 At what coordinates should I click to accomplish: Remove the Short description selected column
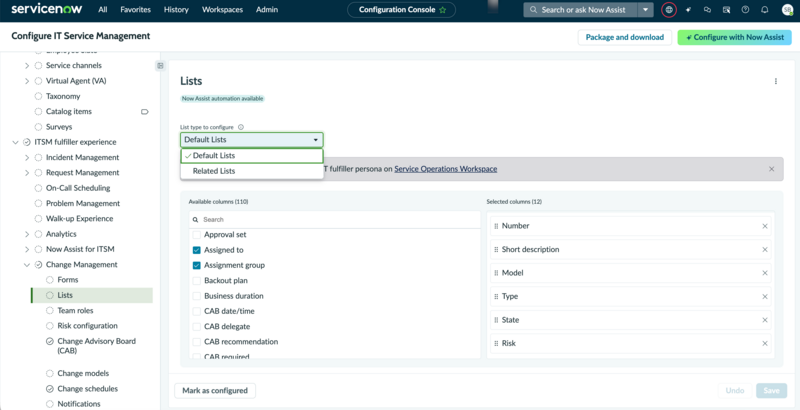765,249
